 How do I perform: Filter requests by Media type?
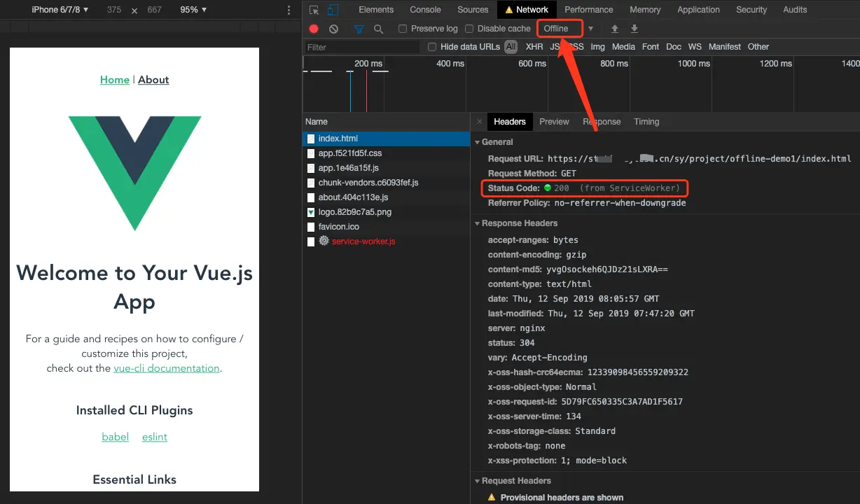click(623, 47)
